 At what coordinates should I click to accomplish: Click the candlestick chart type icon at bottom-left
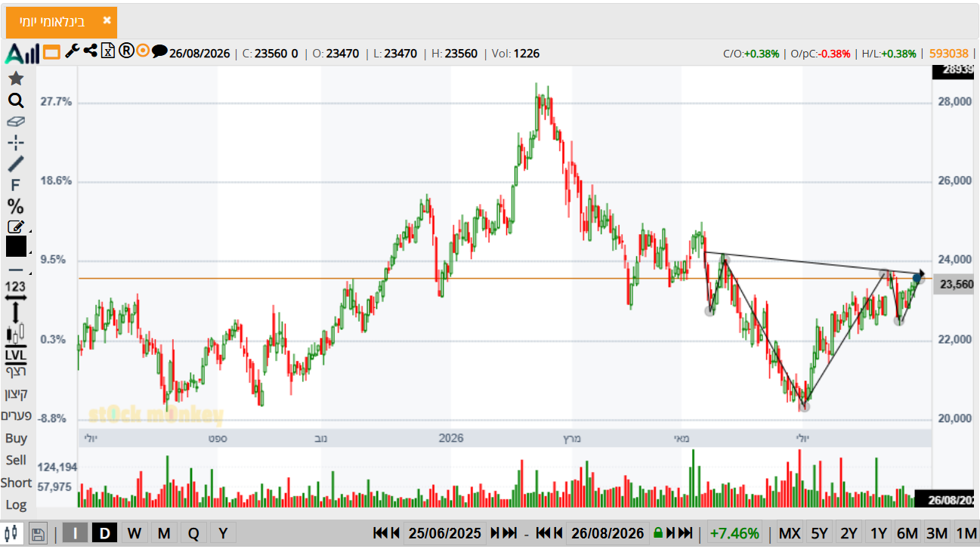pyautogui.click(x=13, y=533)
